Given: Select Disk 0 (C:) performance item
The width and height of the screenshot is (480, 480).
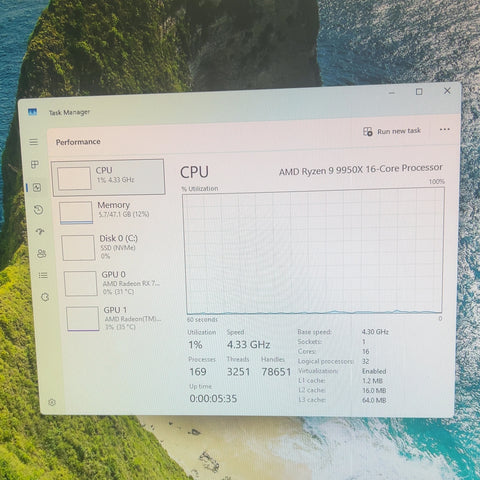Looking at the screenshot, I should (x=112, y=247).
